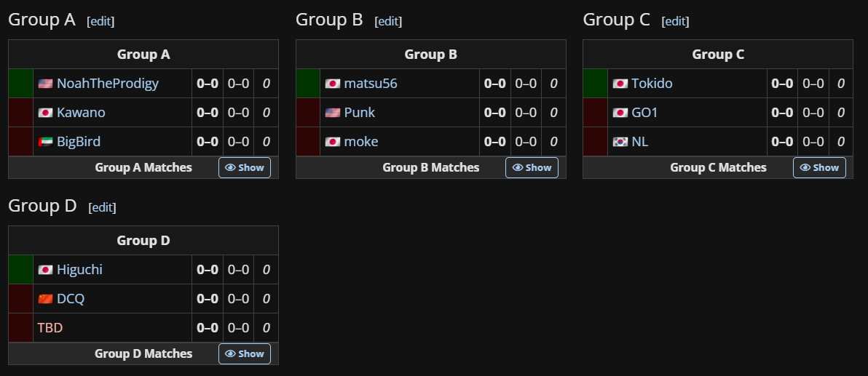Click the Japan flag beside Higuchi
868x376 pixels.
tap(45, 270)
